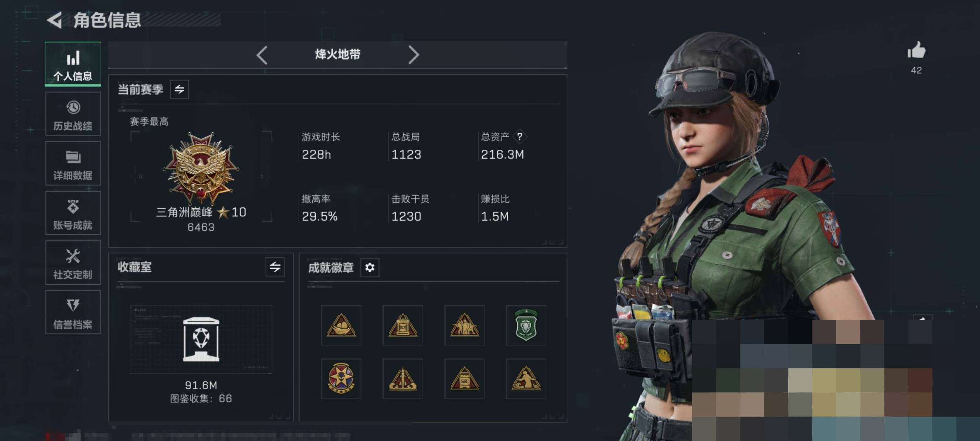This screenshot has height=441, width=980.
Task: Give a thumbs-up like to this player
Action: 916,51
